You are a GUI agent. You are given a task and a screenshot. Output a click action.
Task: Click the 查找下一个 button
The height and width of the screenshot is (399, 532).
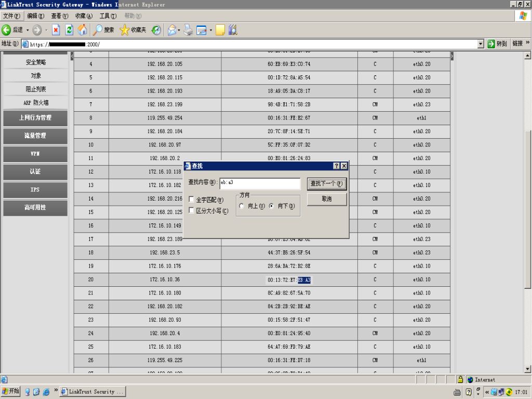pos(327,183)
